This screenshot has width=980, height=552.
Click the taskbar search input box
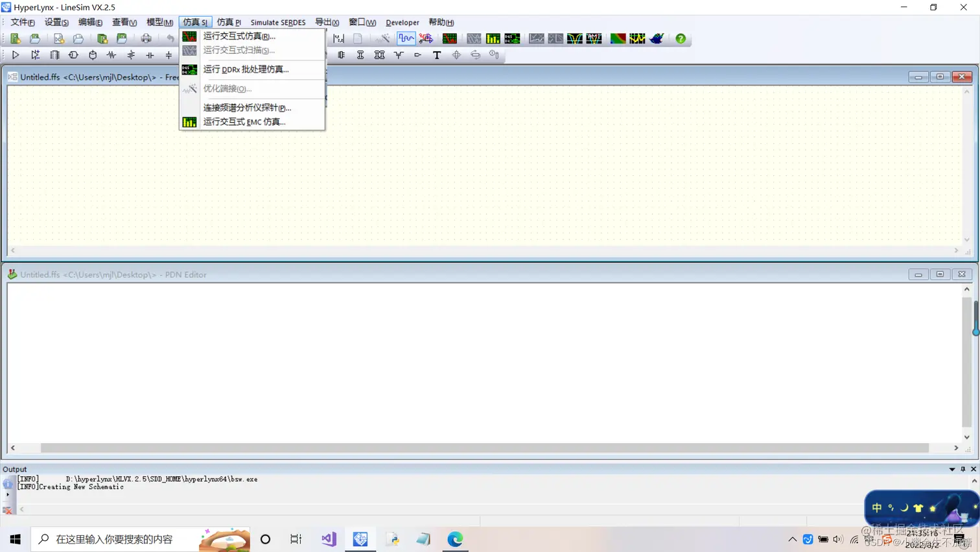[x=141, y=539]
